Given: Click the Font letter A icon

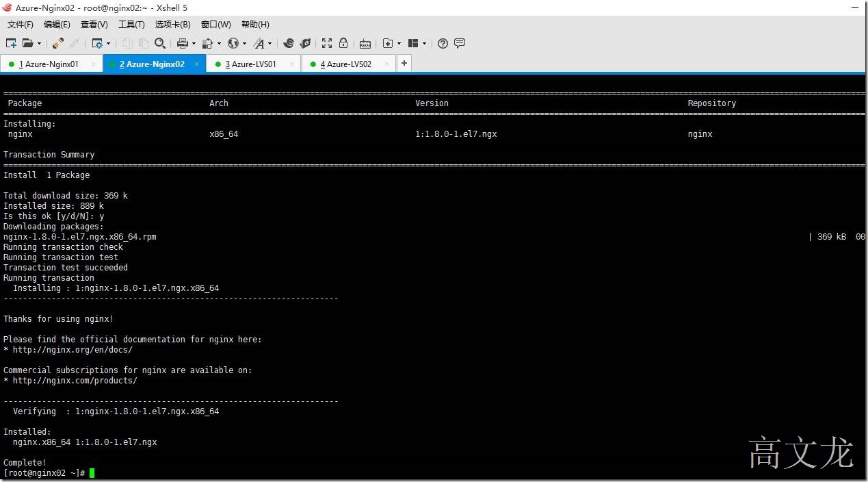Looking at the screenshot, I should point(259,43).
